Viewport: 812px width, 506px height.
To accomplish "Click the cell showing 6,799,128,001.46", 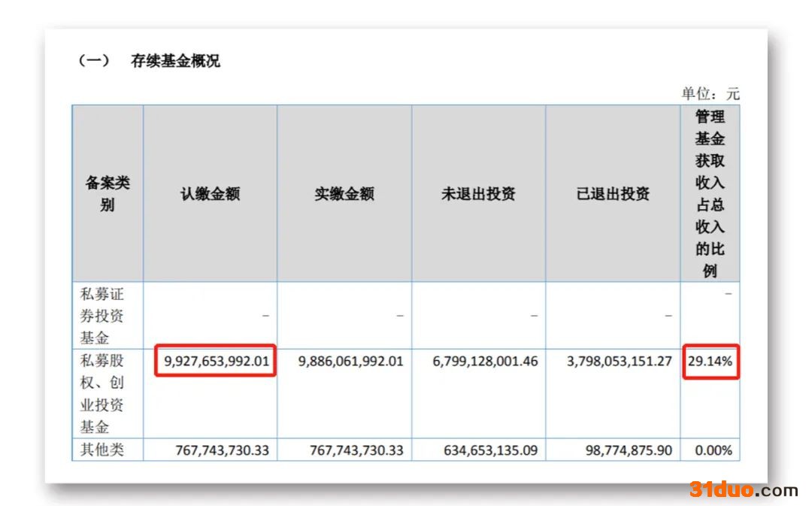I will tap(485, 361).
